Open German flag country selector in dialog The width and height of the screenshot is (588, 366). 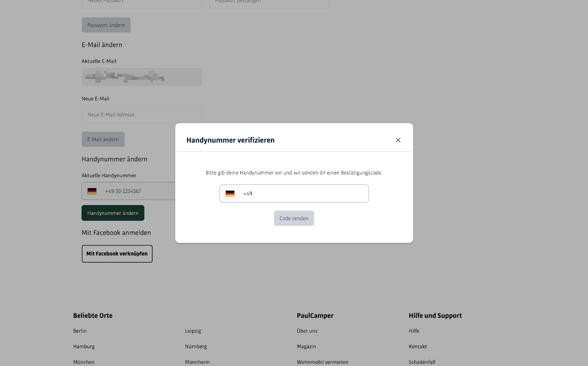tap(230, 194)
